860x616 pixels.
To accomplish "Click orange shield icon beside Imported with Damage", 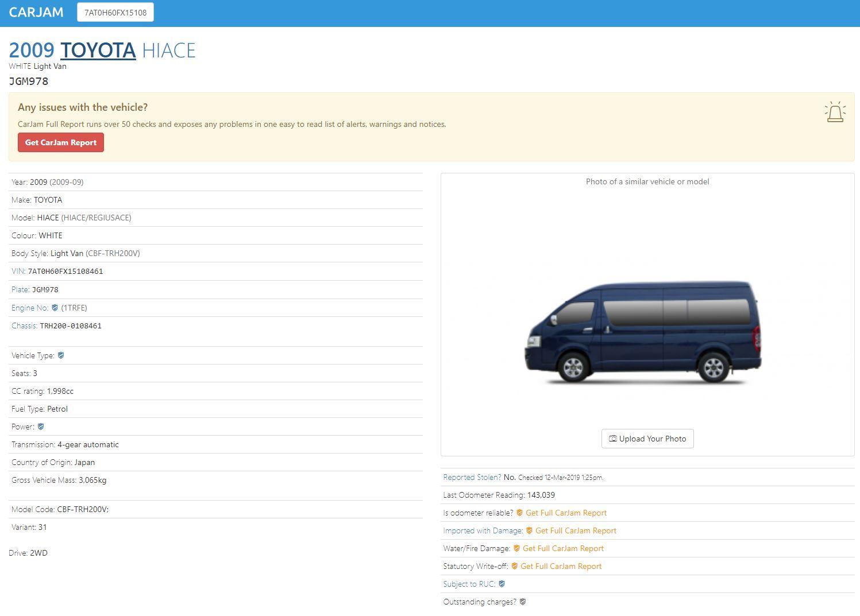I will tap(529, 530).
